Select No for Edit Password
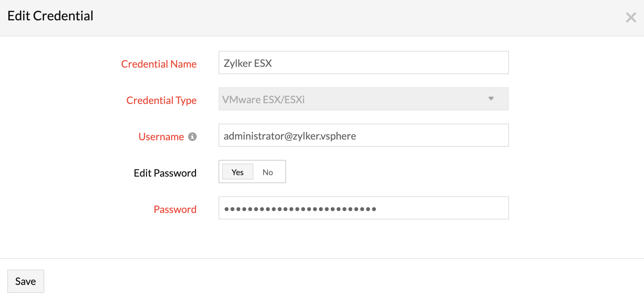644x298 pixels. 268,172
